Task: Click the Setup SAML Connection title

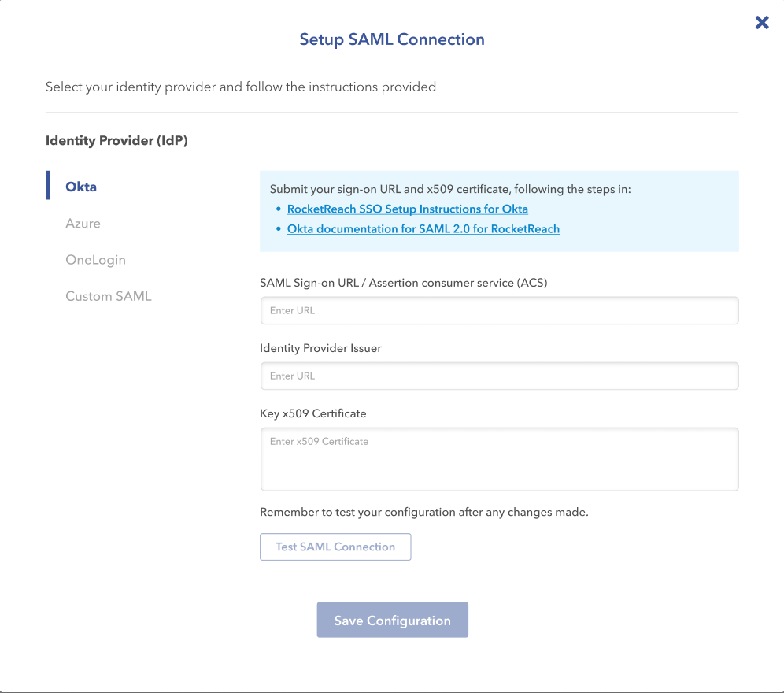Action: (x=392, y=39)
